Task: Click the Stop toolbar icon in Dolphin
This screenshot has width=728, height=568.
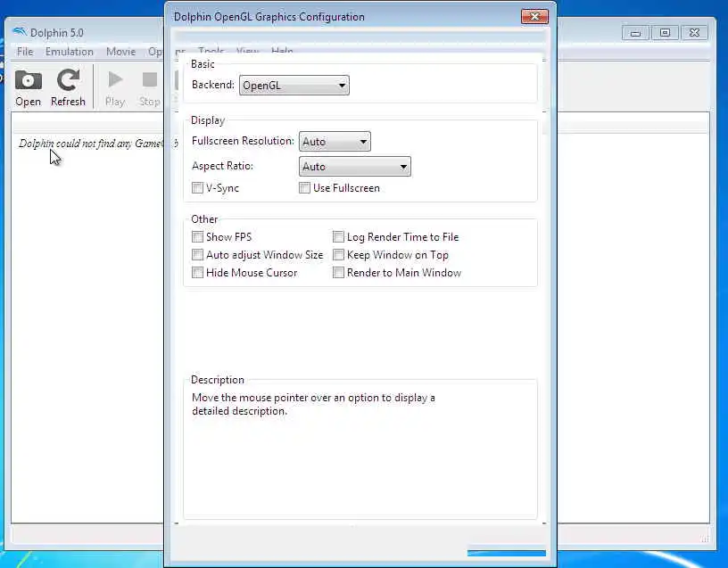Action: [x=150, y=87]
